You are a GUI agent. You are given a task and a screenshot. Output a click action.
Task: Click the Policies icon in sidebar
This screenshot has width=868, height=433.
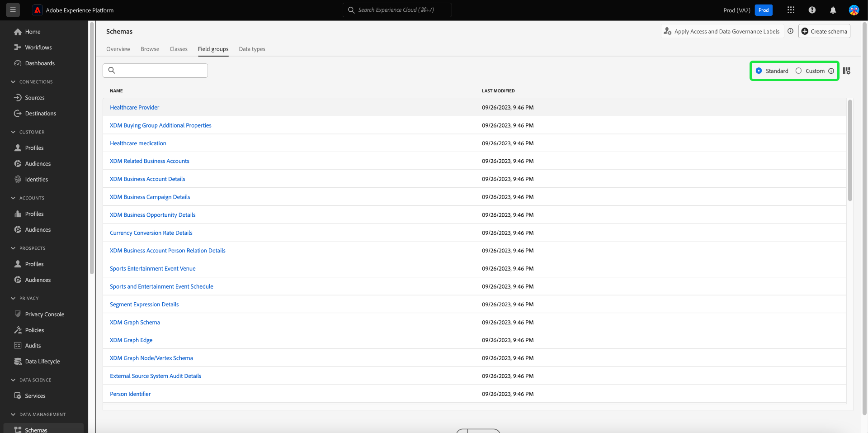click(x=18, y=330)
